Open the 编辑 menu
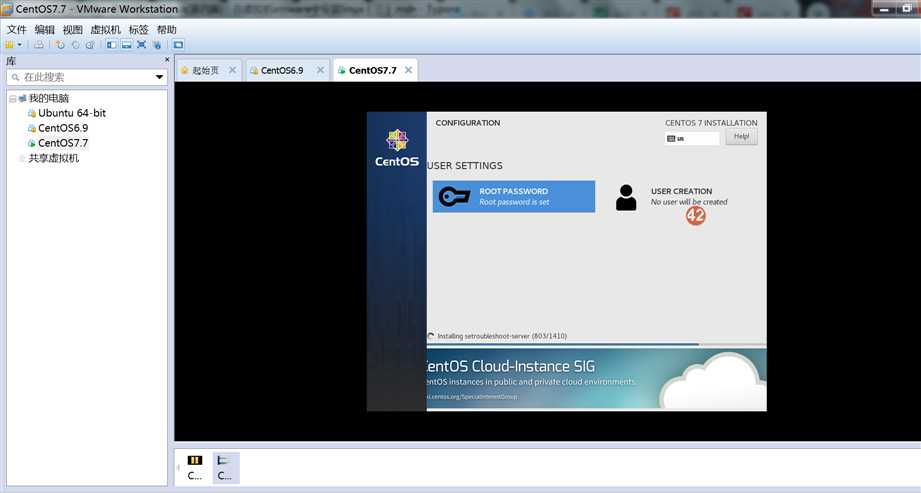Screen dimensions: 921x493 (45, 29)
